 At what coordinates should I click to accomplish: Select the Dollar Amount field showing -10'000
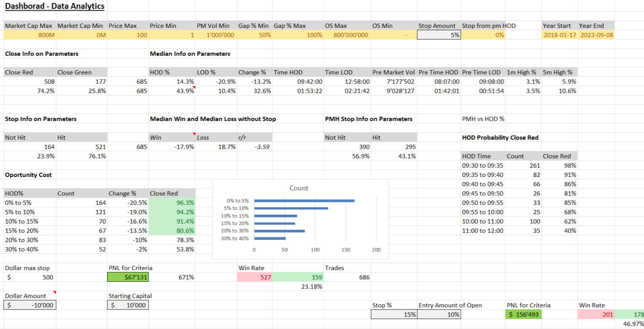[30, 305]
